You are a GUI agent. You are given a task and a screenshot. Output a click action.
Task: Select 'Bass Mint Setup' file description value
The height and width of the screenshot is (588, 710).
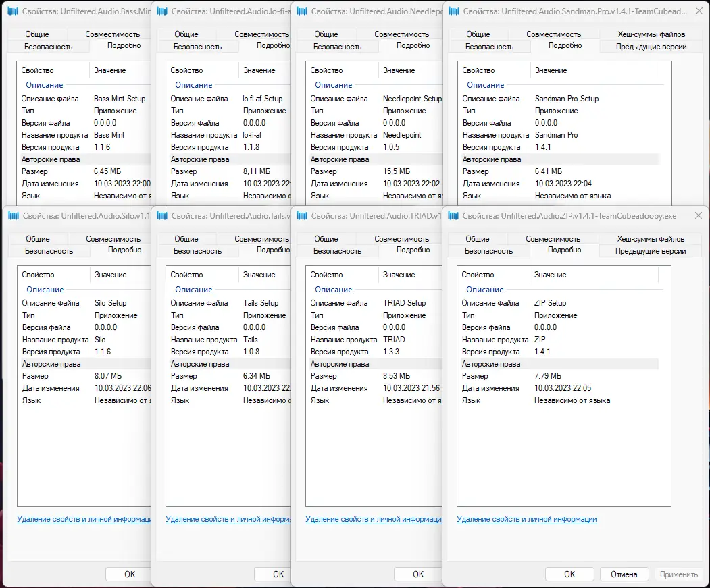click(120, 99)
